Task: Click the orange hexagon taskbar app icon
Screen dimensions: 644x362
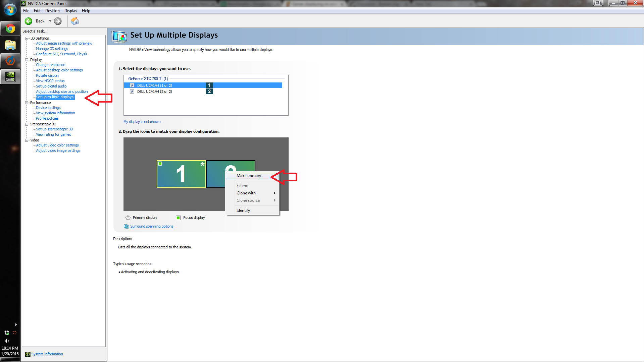Action: coord(10,61)
